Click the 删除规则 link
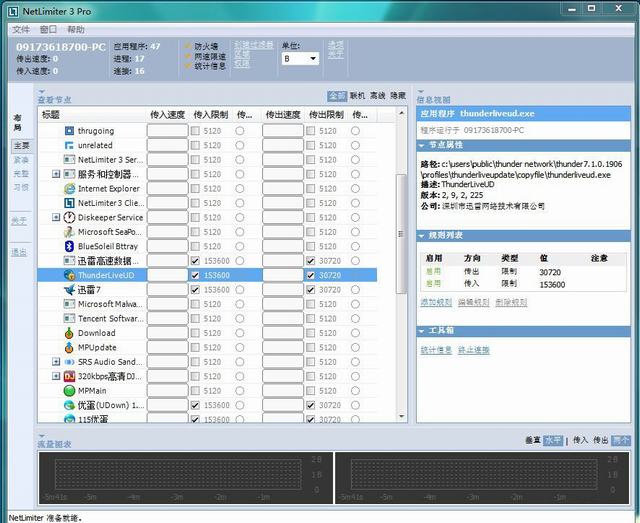Image resolution: width=640 pixels, height=523 pixels. 511,303
